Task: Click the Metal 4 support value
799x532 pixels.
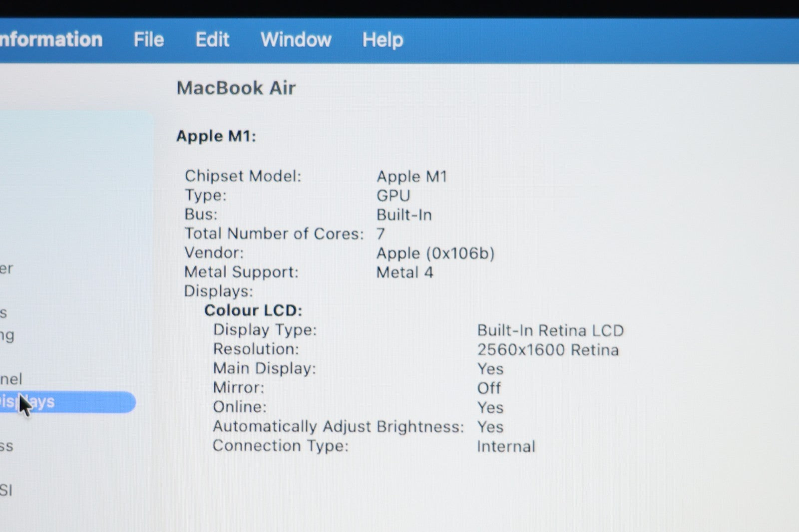Action: pos(404,272)
